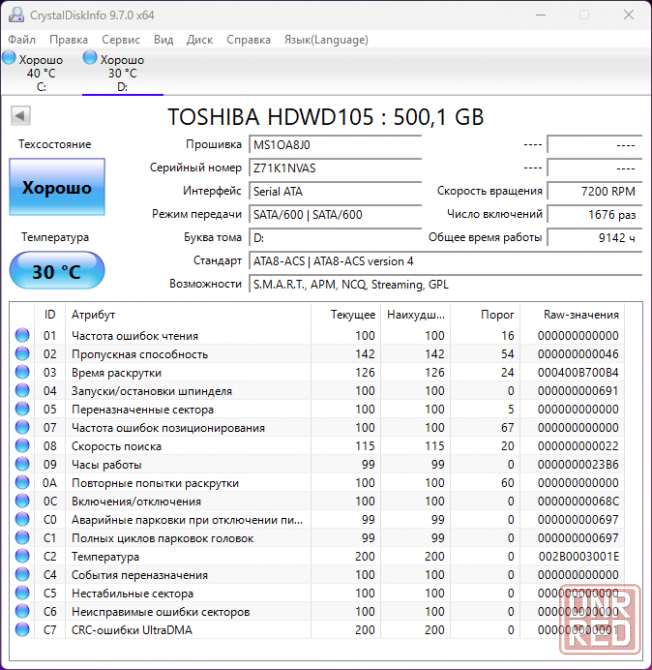This screenshot has width=652, height=670.
Task: Click the Raw-значения column header
Action: coord(572,314)
